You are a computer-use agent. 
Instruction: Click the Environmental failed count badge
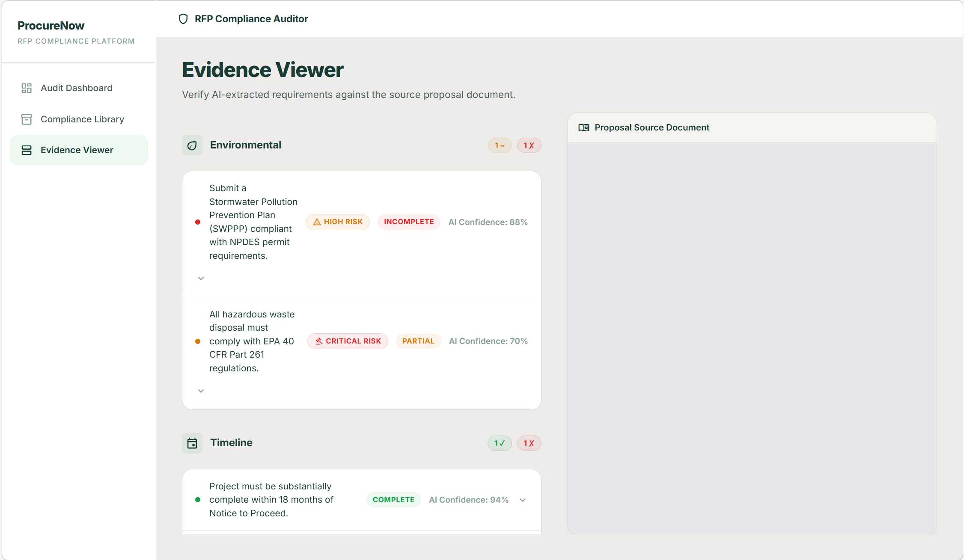coord(529,145)
